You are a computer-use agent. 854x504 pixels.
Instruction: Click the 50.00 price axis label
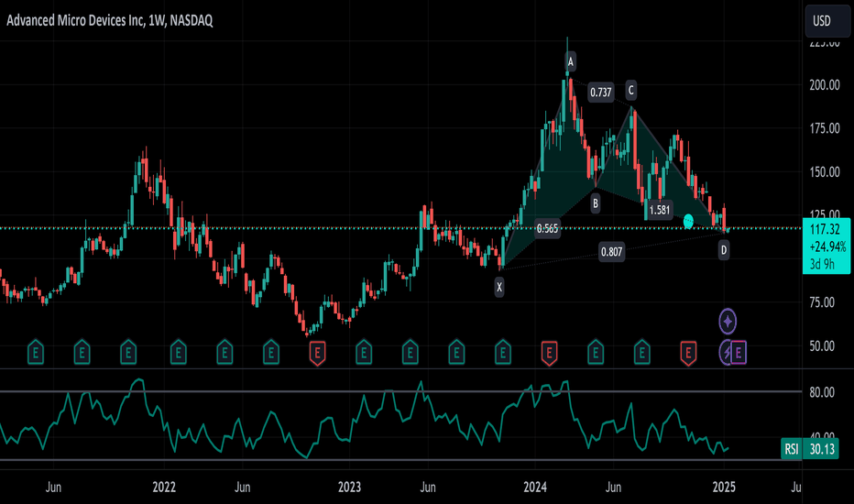point(822,346)
